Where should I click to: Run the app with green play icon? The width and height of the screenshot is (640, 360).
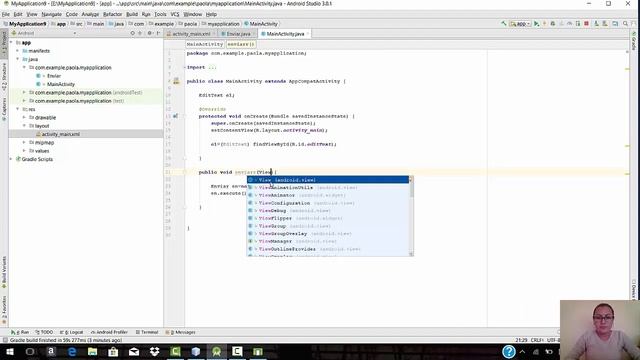point(537,24)
